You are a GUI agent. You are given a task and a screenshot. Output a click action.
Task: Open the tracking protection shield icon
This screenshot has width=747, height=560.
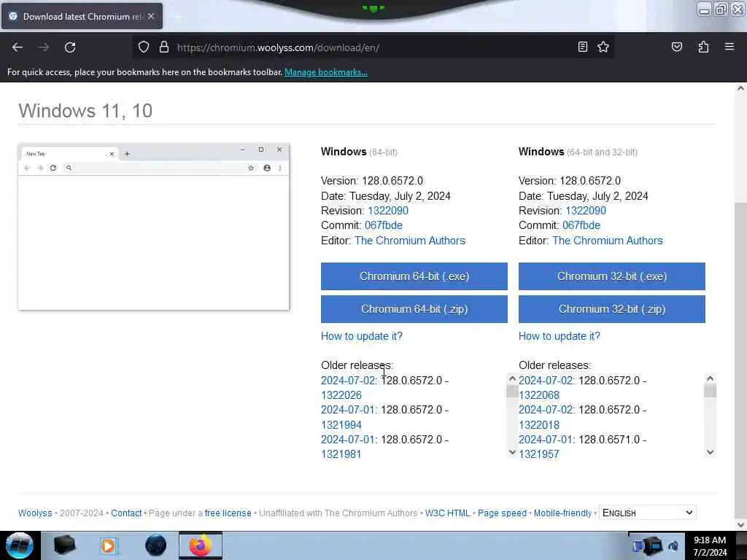point(144,47)
